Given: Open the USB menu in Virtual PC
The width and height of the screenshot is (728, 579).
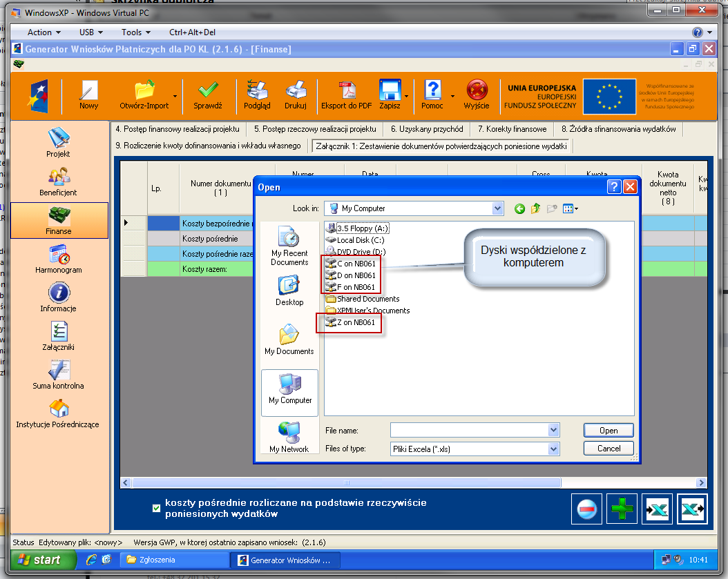Looking at the screenshot, I should pyautogui.click(x=91, y=32).
